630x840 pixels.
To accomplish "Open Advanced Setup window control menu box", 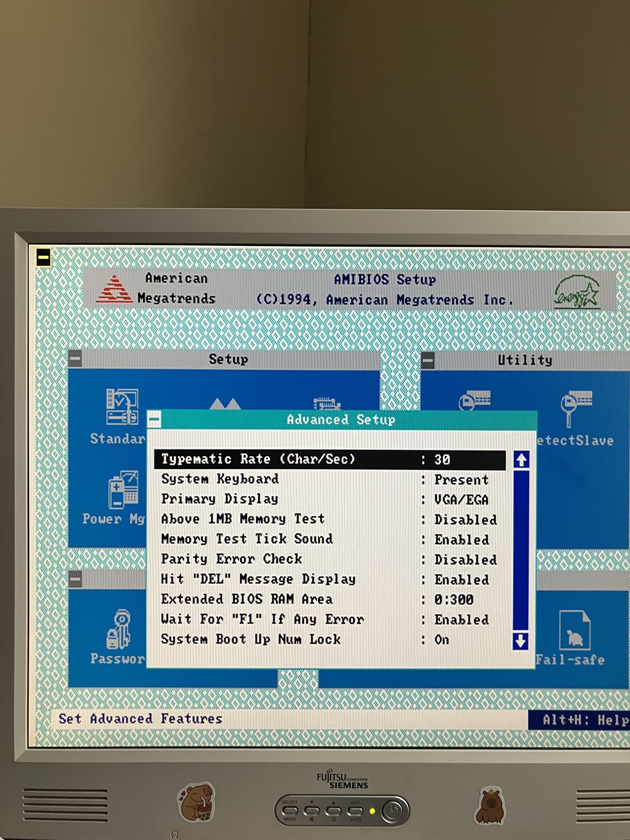I will [155, 419].
